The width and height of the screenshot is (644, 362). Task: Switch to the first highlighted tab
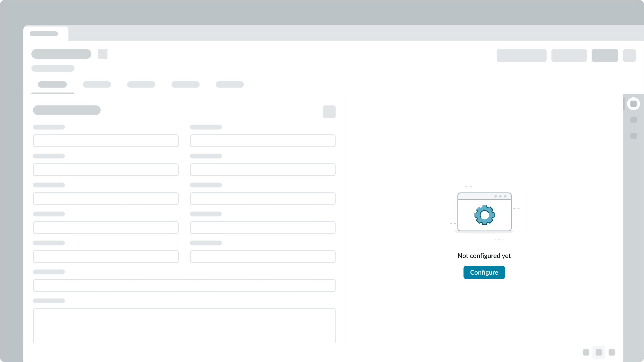click(52, 84)
